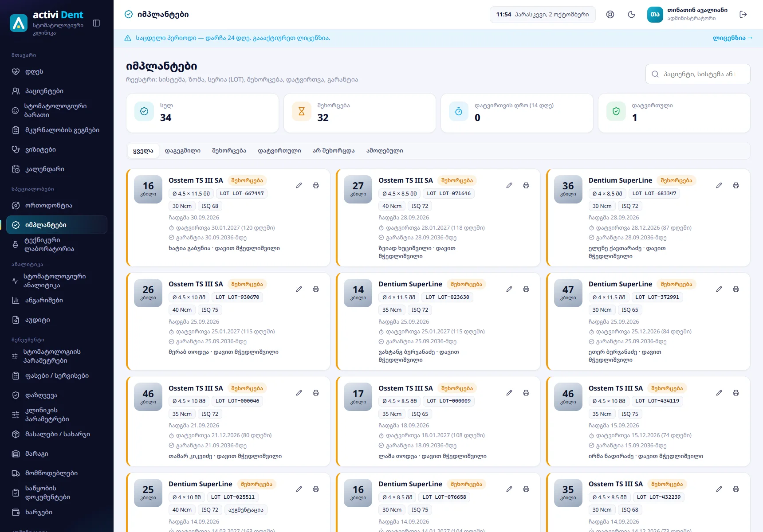Open მარაგი in sidebar
The width and height of the screenshot is (763, 532).
[x=57, y=454]
